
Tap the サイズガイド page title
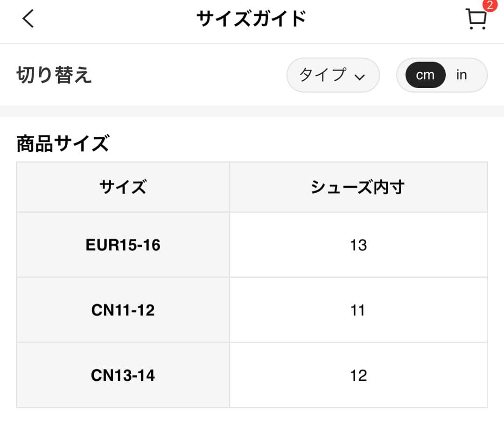pos(251,19)
